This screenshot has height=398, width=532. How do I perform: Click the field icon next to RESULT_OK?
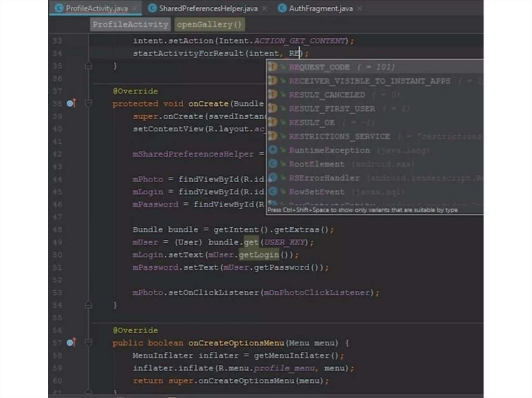tap(272, 122)
